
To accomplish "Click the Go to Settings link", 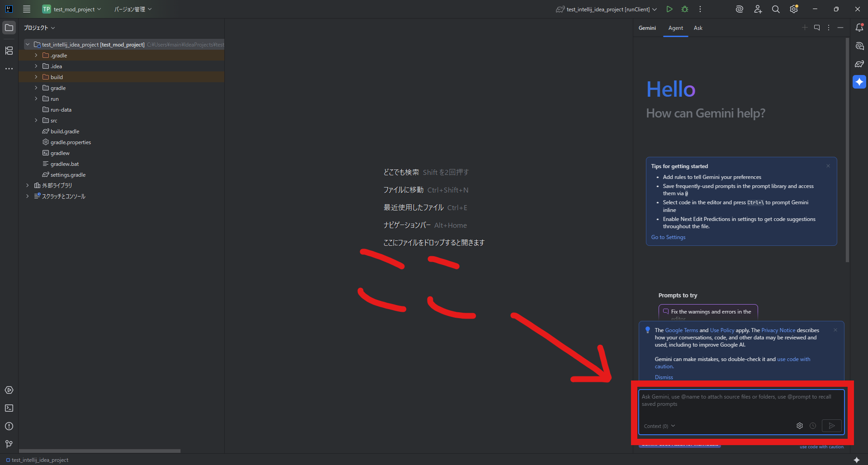I will pos(668,237).
